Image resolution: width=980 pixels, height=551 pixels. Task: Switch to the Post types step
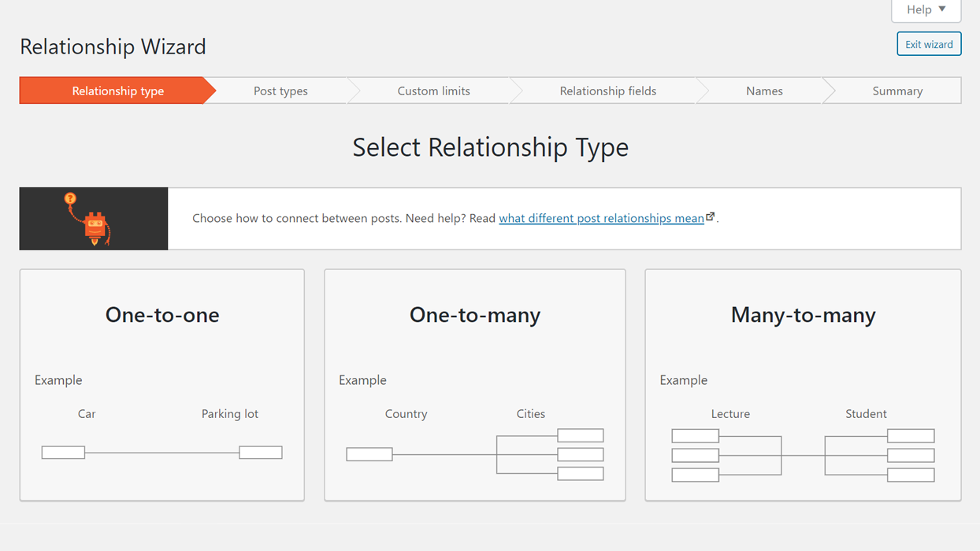pyautogui.click(x=280, y=91)
